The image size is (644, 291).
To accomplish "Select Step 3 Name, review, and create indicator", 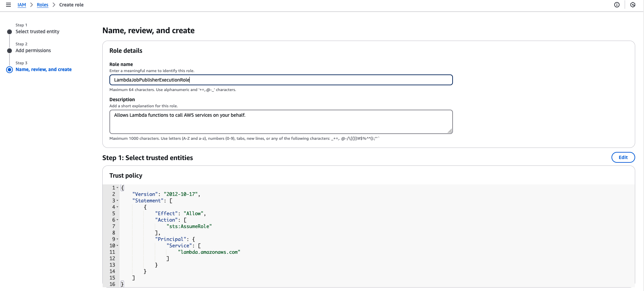I will tap(9, 70).
